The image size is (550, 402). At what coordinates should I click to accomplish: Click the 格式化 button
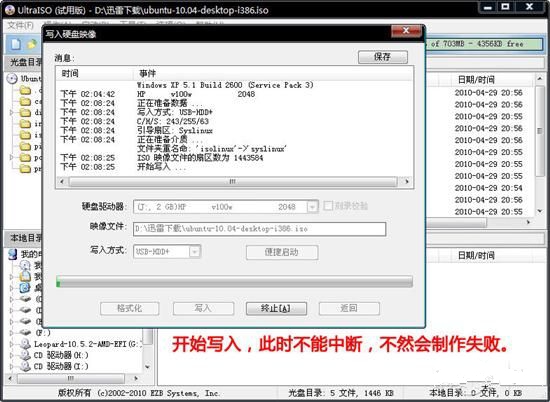[x=129, y=309]
